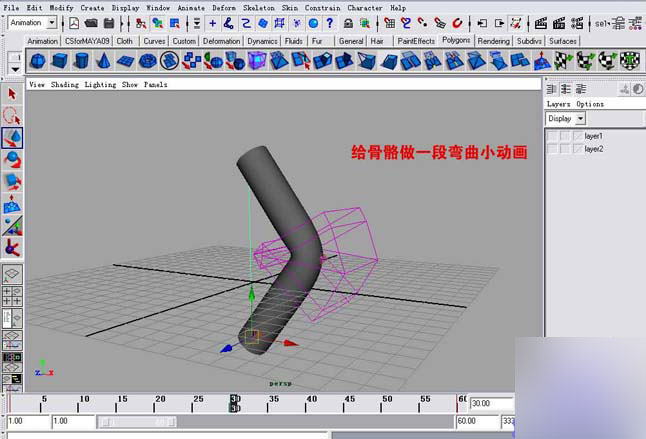This screenshot has width=646, height=439.
Task: Toggle Snap to Points magnet icon
Action: click(x=423, y=23)
